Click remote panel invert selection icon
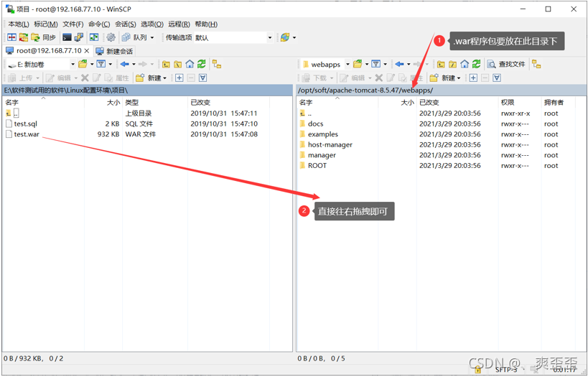The height and width of the screenshot is (377, 588). tap(497, 78)
